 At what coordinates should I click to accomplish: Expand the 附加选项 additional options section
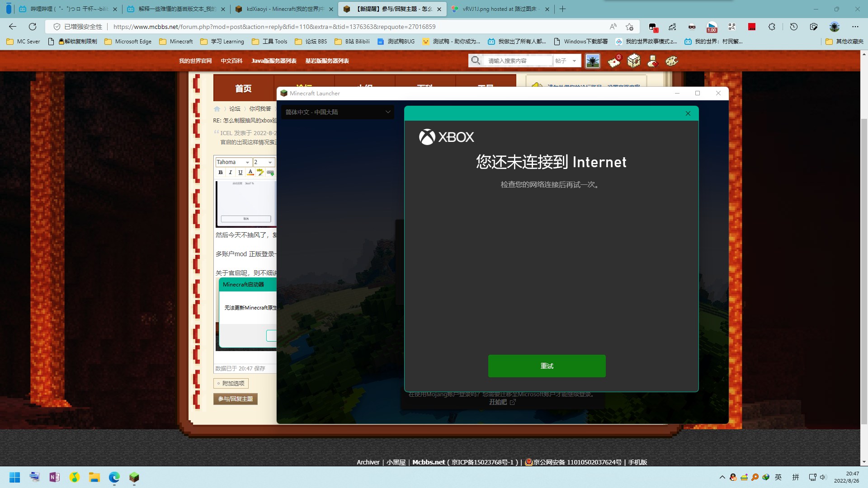tap(231, 383)
